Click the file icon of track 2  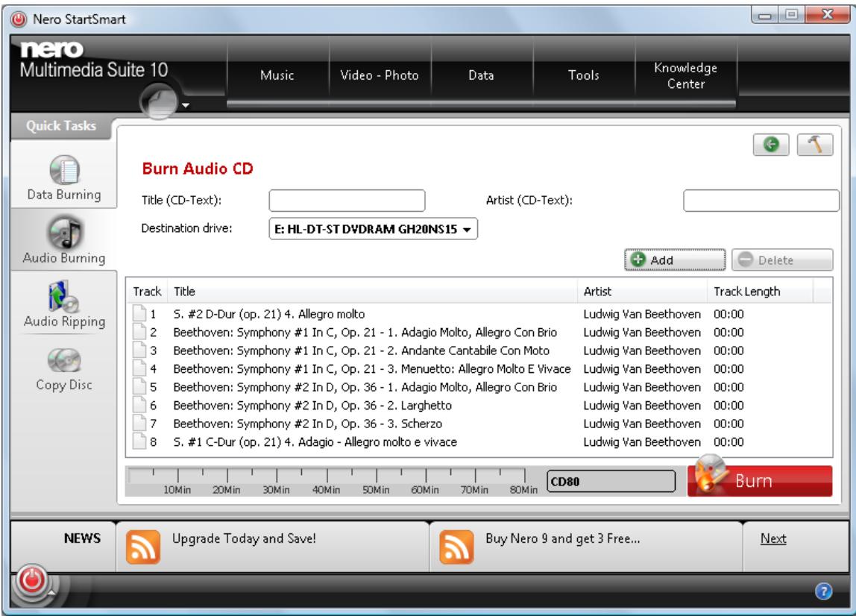click(x=139, y=331)
